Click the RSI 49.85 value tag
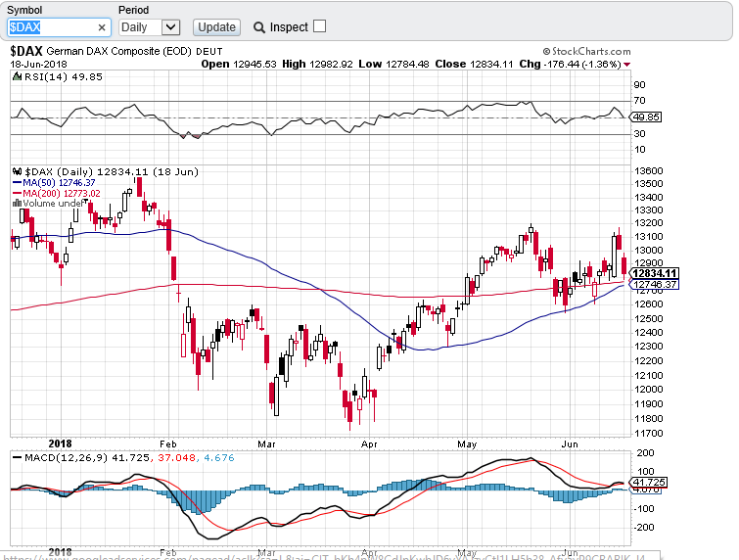This screenshot has height=560, width=739. coord(646,117)
